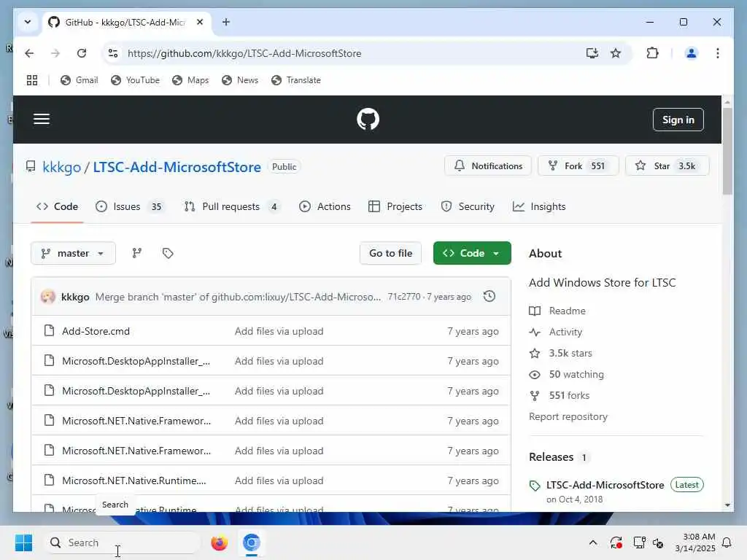Click the page vertical scrollbar thumb
This screenshot has height=560, width=747.
point(727,151)
